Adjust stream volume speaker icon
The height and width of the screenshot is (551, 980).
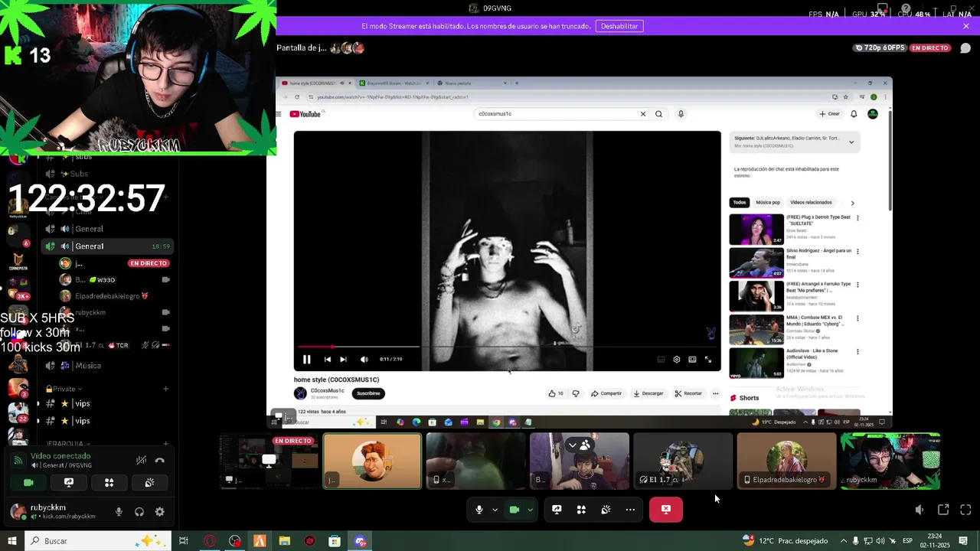(x=920, y=510)
